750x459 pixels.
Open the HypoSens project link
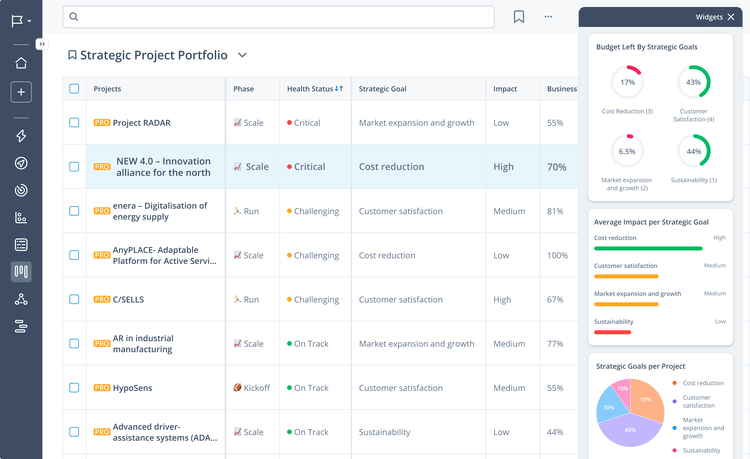[132, 388]
